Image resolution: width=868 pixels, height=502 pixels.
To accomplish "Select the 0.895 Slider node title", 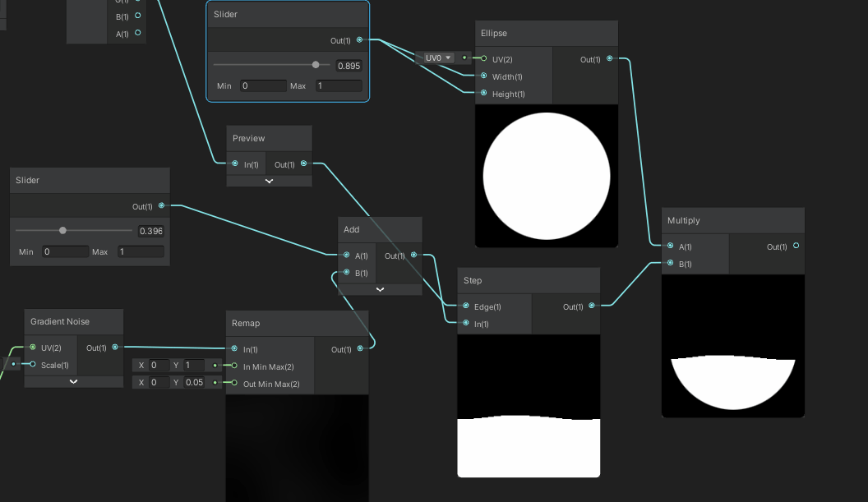I will click(x=225, y=15).
